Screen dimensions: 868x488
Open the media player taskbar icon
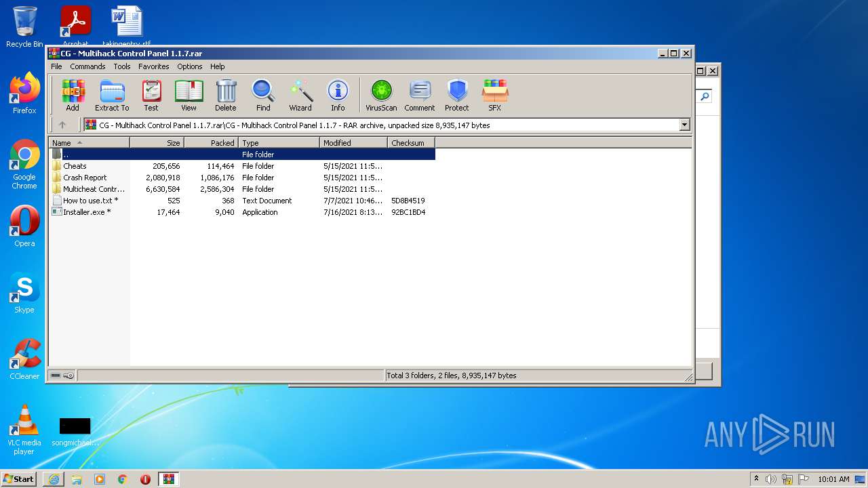click(x=100, y=479)
